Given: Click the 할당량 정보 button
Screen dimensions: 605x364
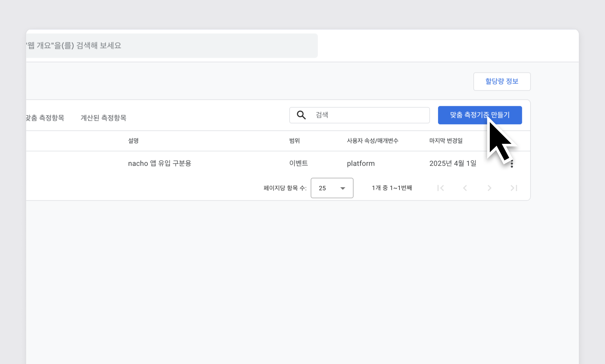Looking at the screenshot, I should 502,81.
